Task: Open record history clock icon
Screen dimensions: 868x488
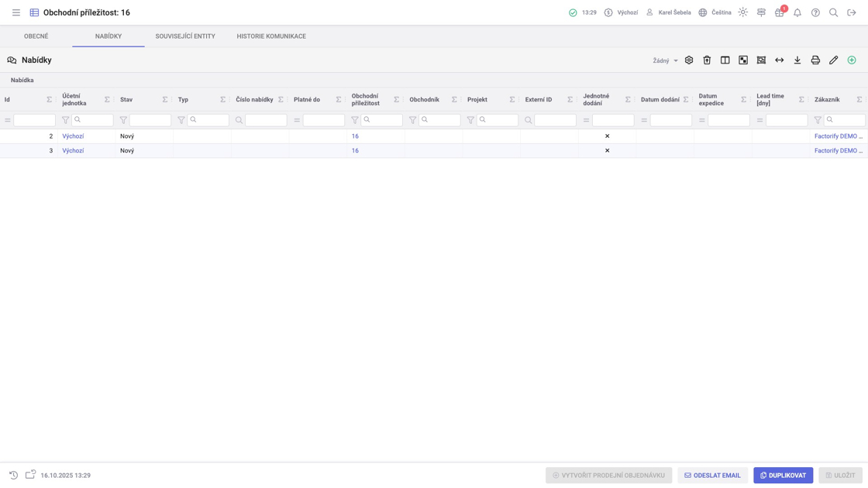Action: 13,475
